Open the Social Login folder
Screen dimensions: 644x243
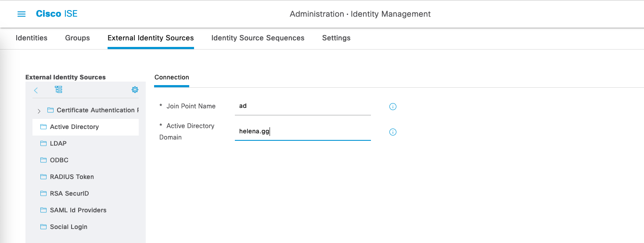[68, 227]
